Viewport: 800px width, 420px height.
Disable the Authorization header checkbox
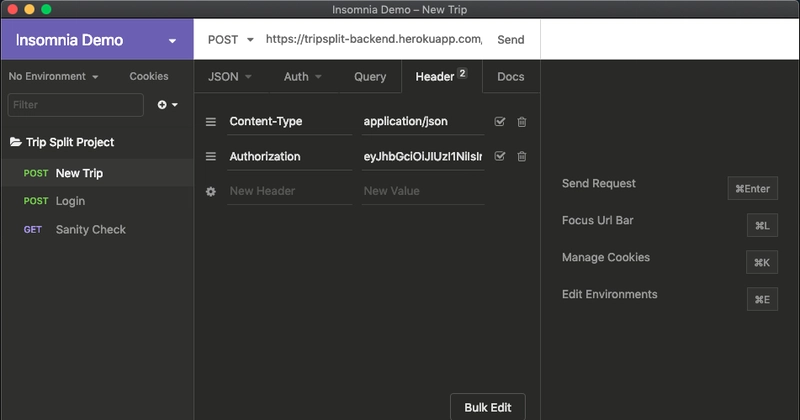[500, 156]
